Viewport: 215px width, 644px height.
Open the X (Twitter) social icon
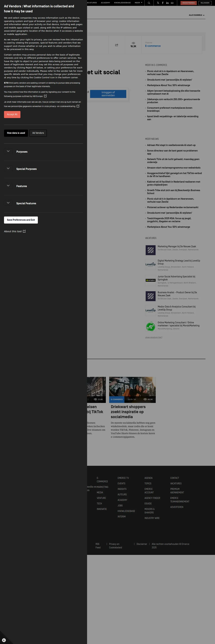point(158,3)
